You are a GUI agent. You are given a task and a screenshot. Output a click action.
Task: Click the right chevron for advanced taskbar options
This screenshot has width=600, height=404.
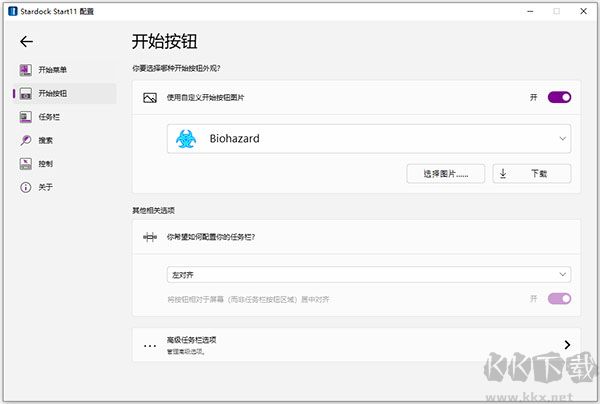567,345
